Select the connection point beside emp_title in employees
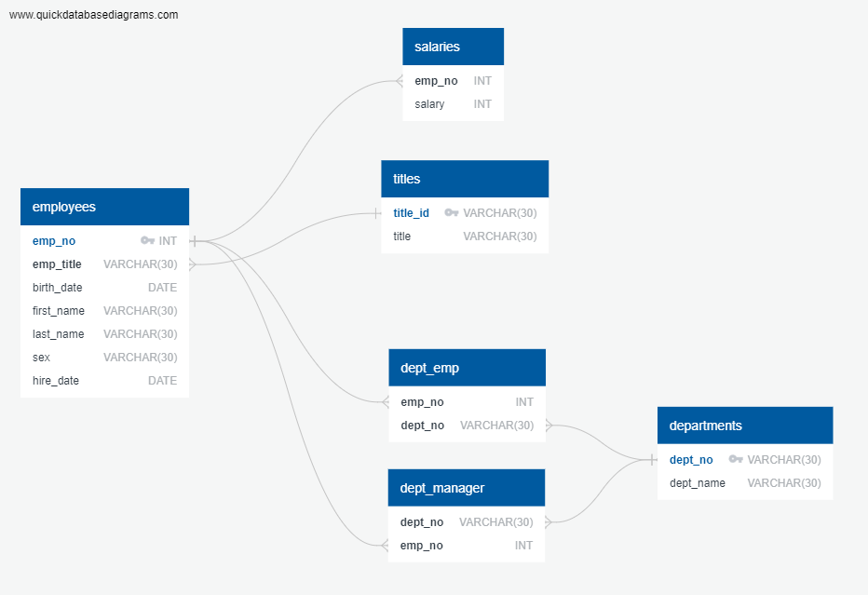The height and width of the screenshot is (595, 868). [193, 264]
